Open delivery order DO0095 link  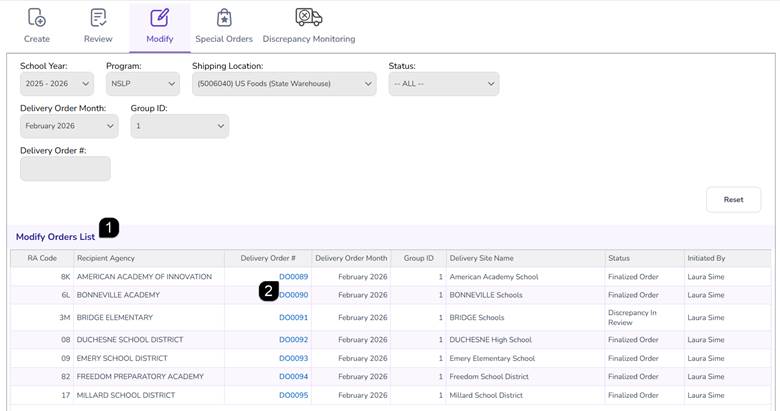[293, 395]
